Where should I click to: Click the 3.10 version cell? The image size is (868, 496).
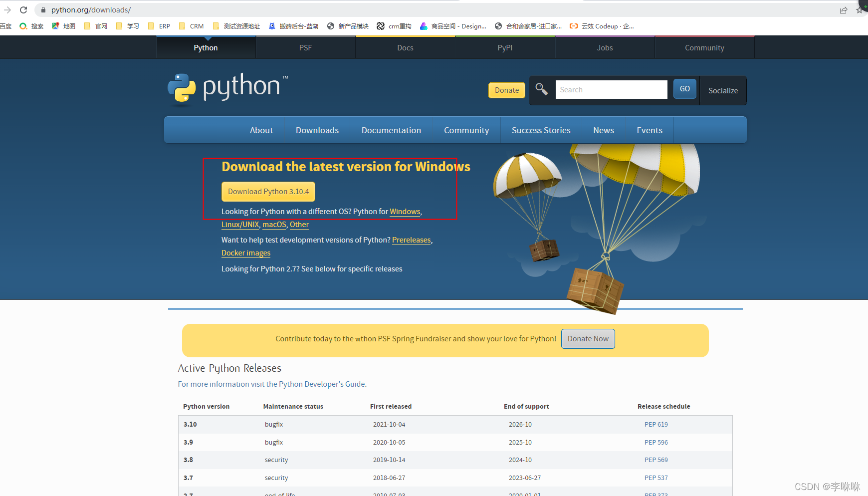point(190,425)
